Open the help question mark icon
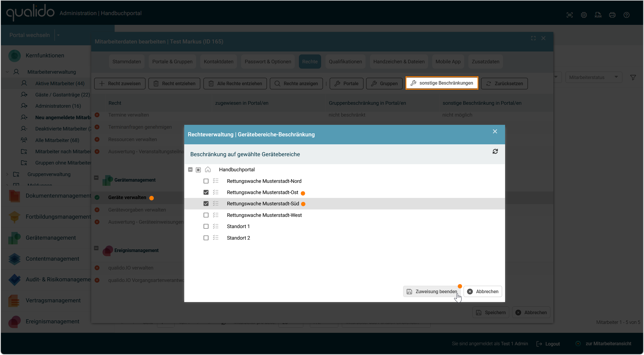Image resolution: width=644 pixels, height=355 pixels. coord(626,15)
